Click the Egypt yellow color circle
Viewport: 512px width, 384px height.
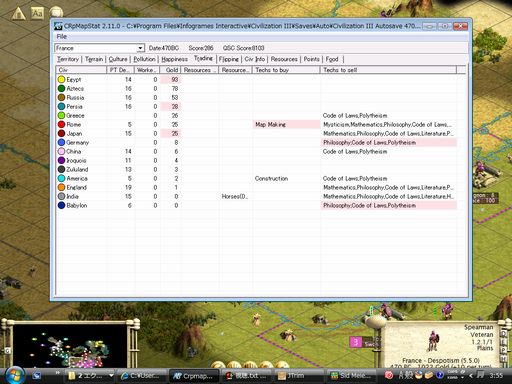(x=61, y=79)
